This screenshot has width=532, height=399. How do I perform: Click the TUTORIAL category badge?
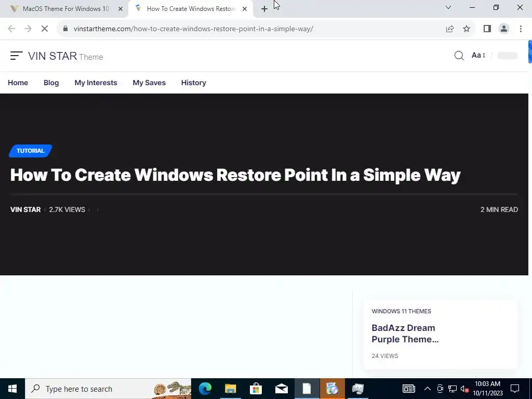pos(31,151)
